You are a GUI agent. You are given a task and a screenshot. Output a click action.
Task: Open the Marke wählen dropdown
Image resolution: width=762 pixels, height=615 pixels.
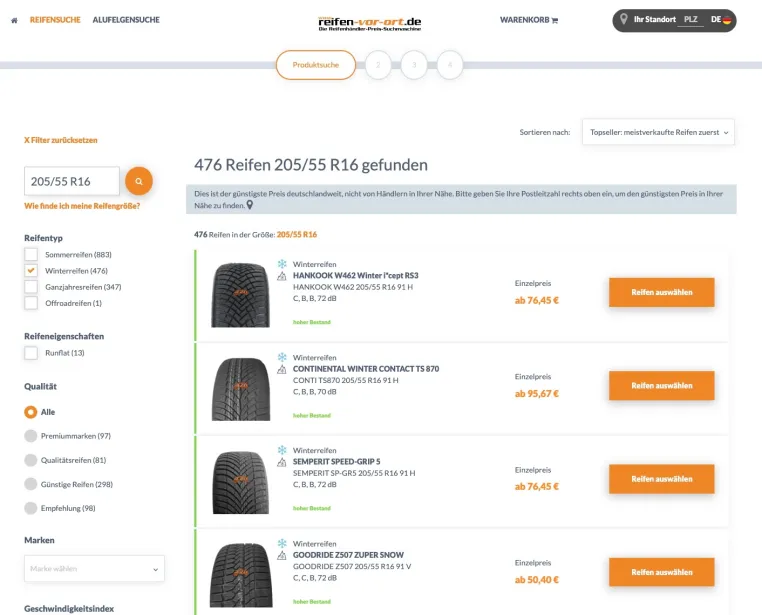tap(94, 568)
